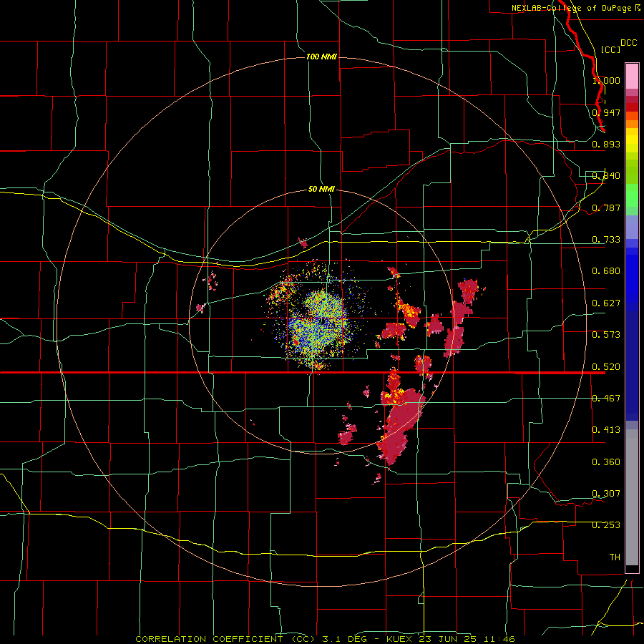644x644 pixels.
Task: Click the 50 NMI range ring label
Action: click(x=321, y=190)
